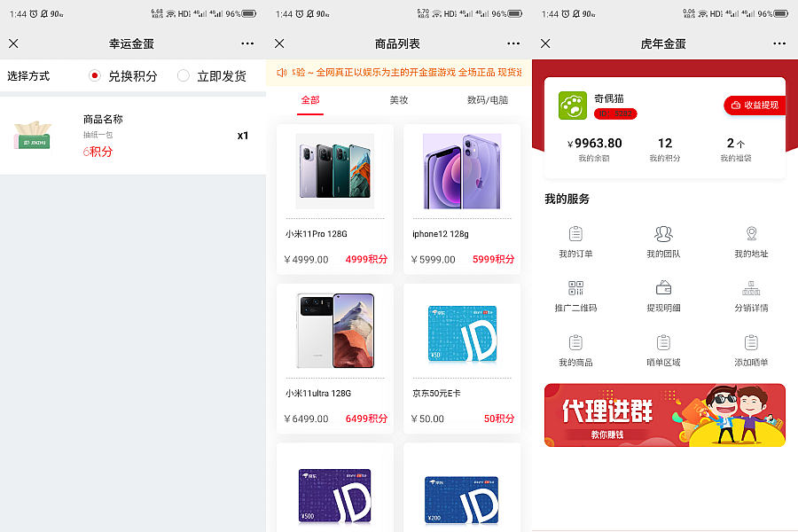Open the more menu on 商品列表 page
798x532 pixels.
click(x=513, y=43)
